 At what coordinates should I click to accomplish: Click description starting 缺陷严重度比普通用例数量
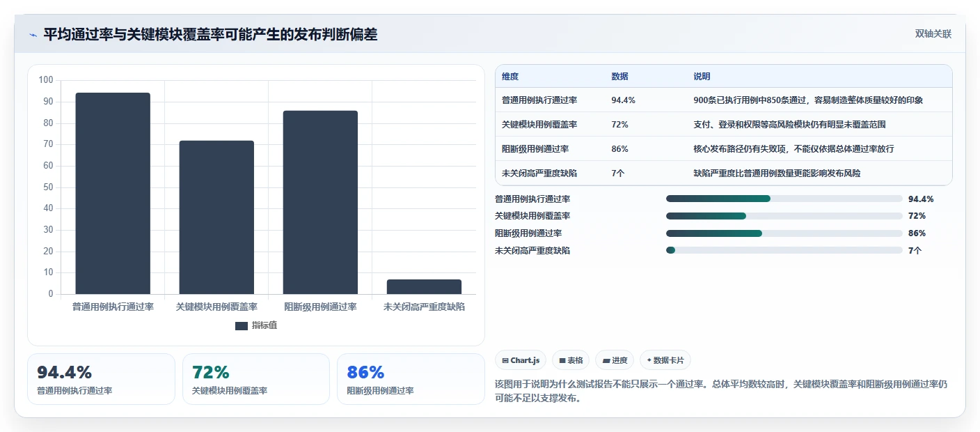coord(777,173)
